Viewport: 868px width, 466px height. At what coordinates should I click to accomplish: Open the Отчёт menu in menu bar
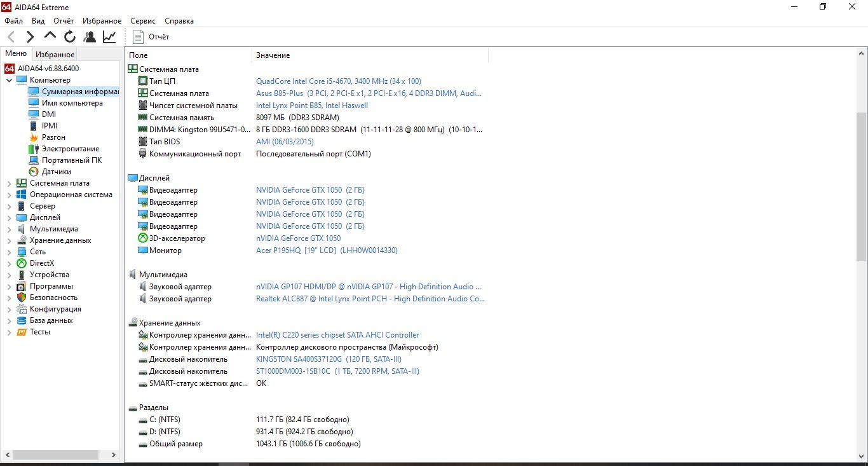[64, 21]
